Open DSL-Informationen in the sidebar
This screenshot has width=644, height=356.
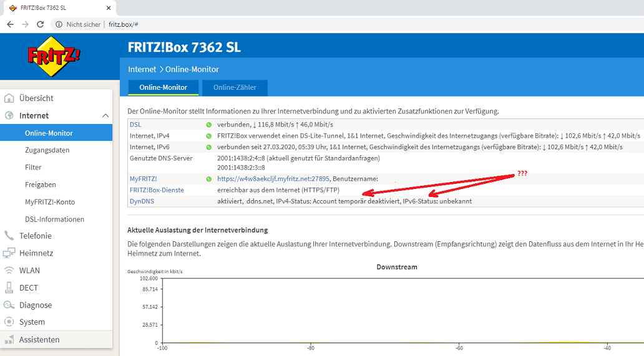pyautogui.click(x=56, y=219)
